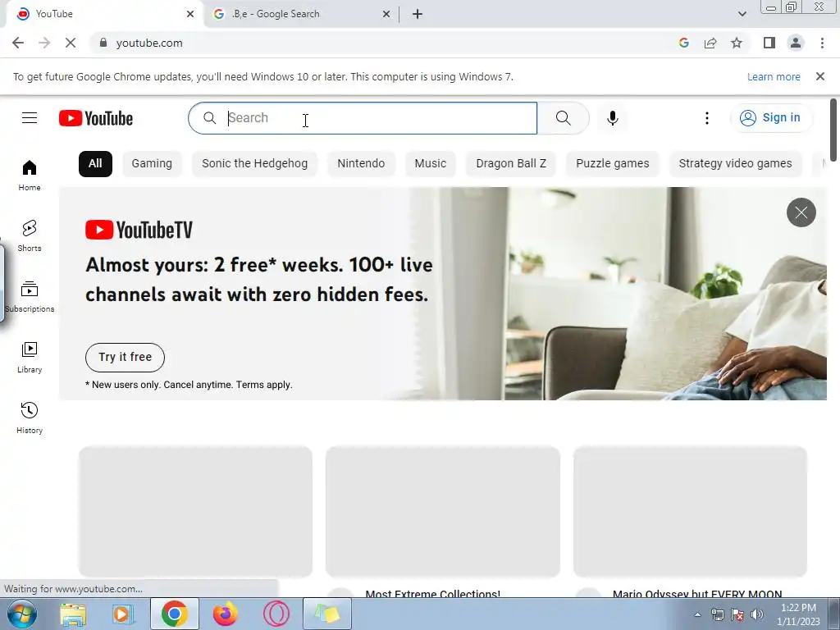This screenshot has height=630, width=840.
Task: Open the Most Extreme Collections video thumbnail
Action: (x=442, y=512)
